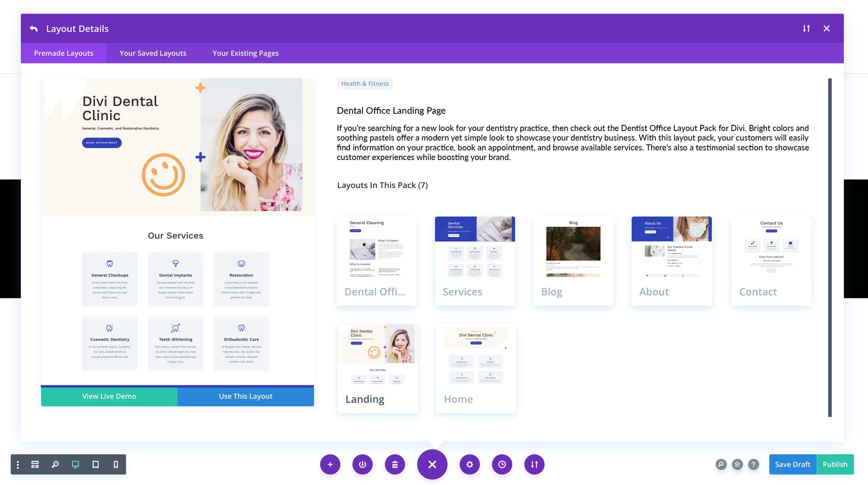Expand the three-dot builder settings menu
Image resolution: width=868 pixels, height=485 pixels.
click(x=18, y=464)
